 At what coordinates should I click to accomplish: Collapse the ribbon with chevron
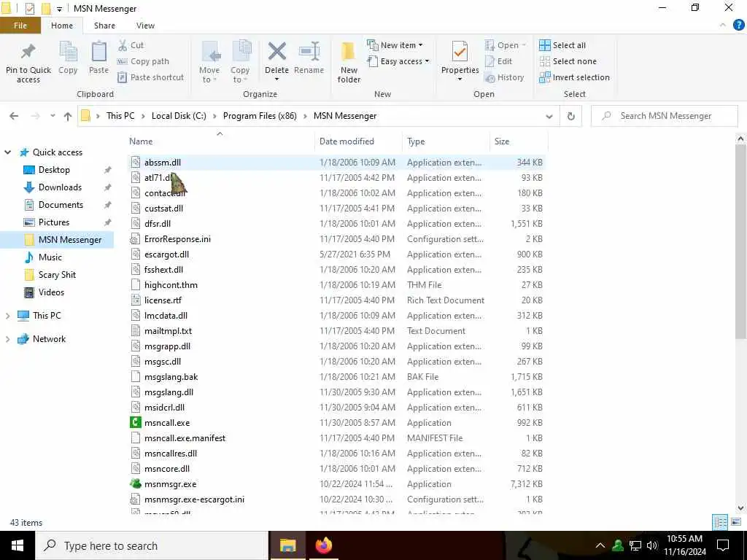[x=723, y=26]
